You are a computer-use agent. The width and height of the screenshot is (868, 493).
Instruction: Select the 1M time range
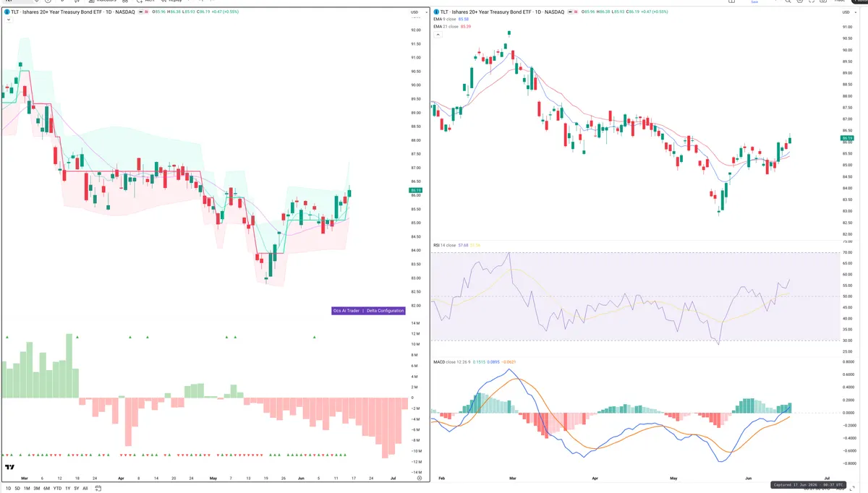coord(27,488)
